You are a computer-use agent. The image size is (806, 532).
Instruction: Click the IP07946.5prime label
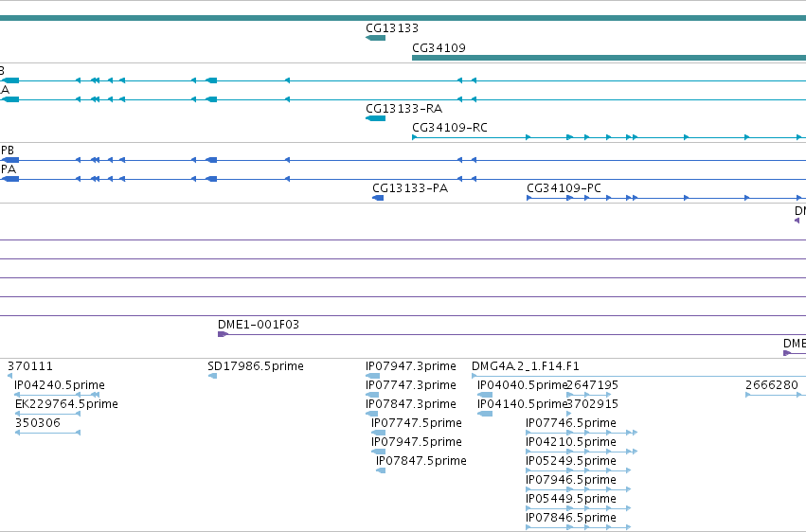[570, 480]
